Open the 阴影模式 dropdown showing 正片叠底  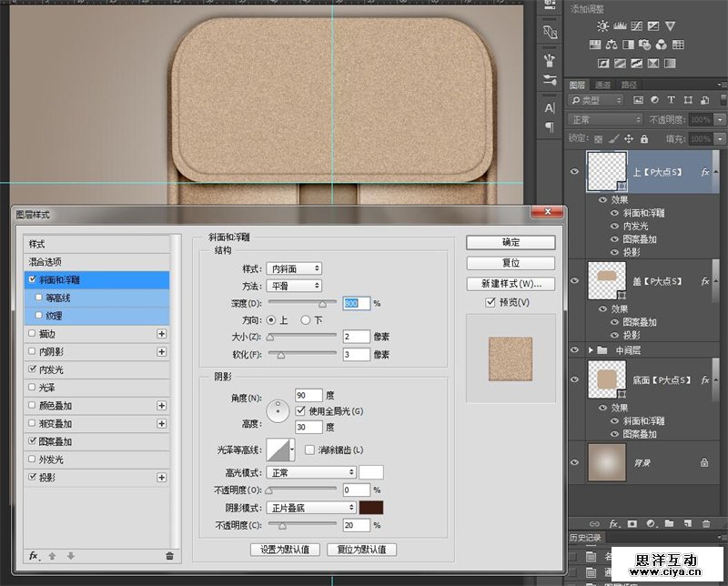click(x=310, y=507)
